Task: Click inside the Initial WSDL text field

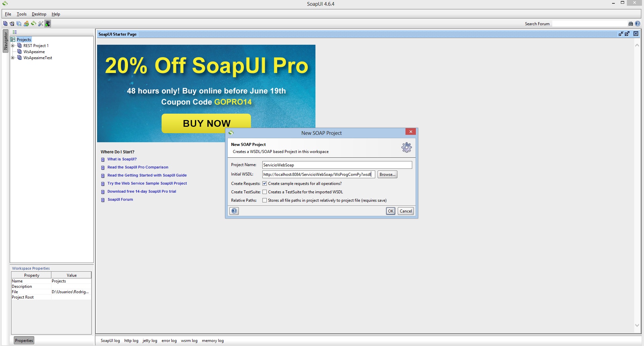Action: 317,174
